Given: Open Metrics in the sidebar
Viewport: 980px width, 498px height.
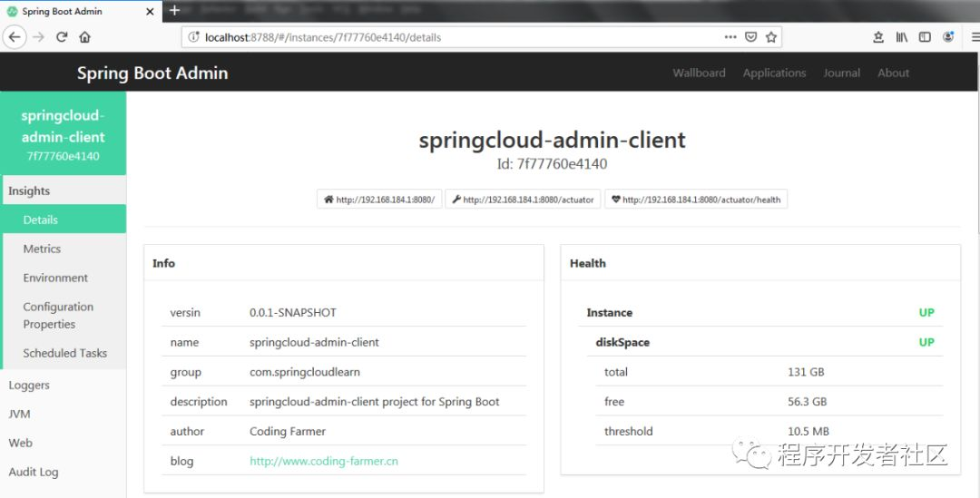Looking at the screenshot, I should [64, 249].
